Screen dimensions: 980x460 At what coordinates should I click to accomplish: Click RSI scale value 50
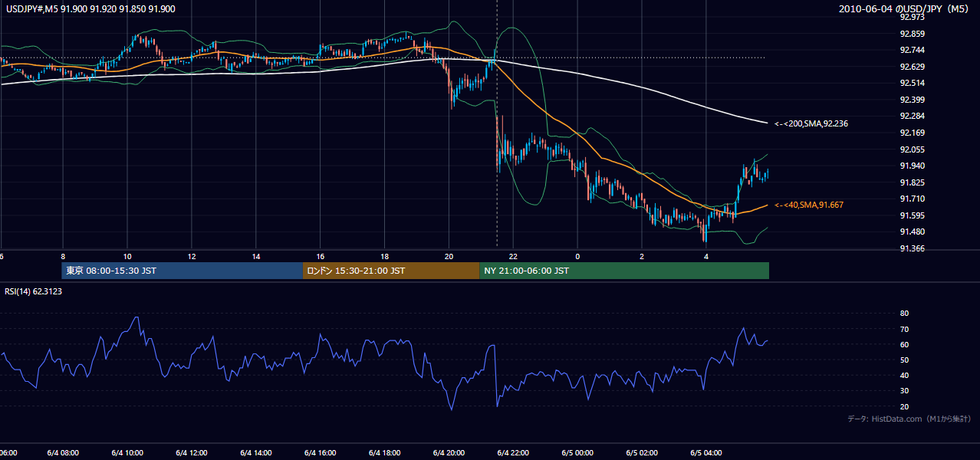pyautogui.click(x=905, y=360)
